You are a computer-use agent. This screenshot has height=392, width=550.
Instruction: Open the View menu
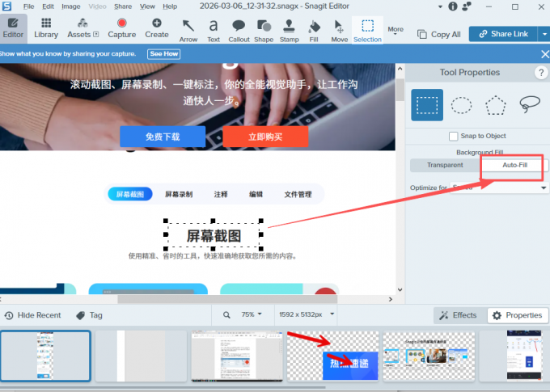[147, 6]
